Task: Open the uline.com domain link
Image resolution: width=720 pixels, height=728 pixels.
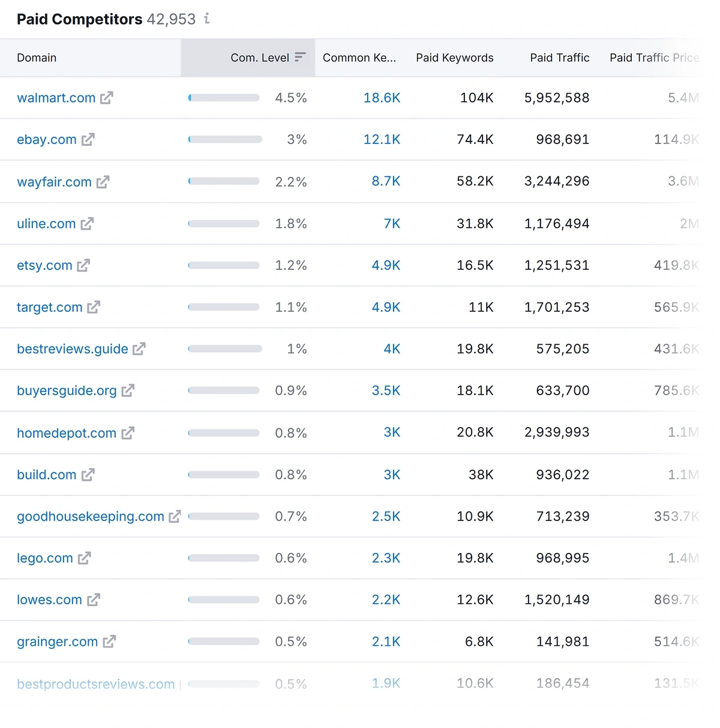Action: coord(46,224)
